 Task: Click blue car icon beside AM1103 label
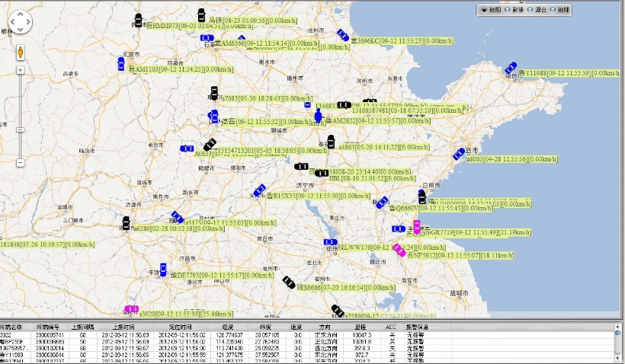[x=121, y=64]
